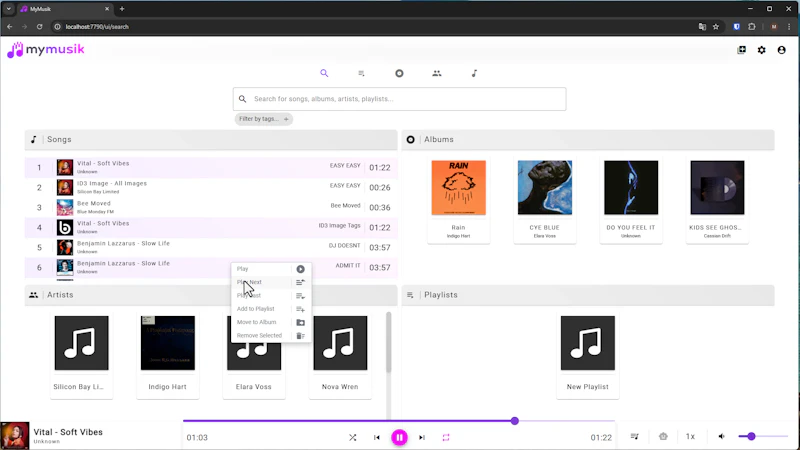The width and height of the screenshot is (800, 450).
Task: Select Remove Selected in context menu
Action: (x=271, y=335)
